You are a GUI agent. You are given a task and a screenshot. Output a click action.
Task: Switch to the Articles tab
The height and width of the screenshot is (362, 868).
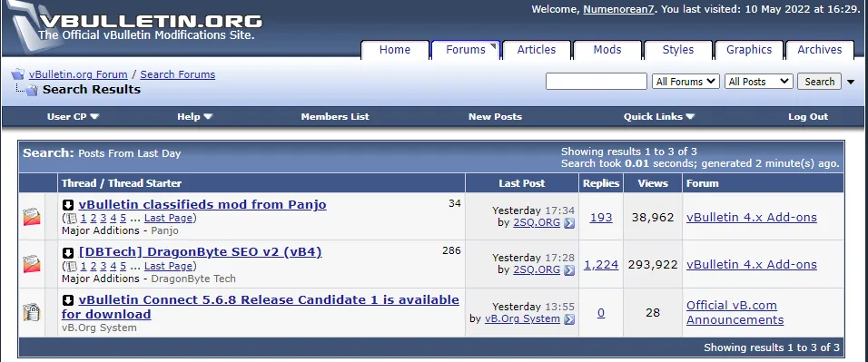[x=537, y=50]
